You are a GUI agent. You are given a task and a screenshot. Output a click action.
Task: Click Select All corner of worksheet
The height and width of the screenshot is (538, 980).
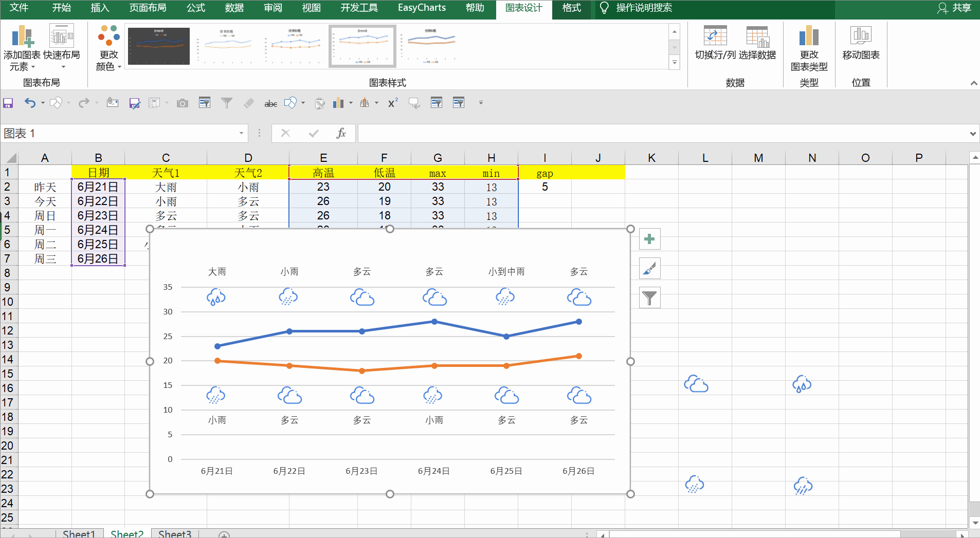coord(9,158)
